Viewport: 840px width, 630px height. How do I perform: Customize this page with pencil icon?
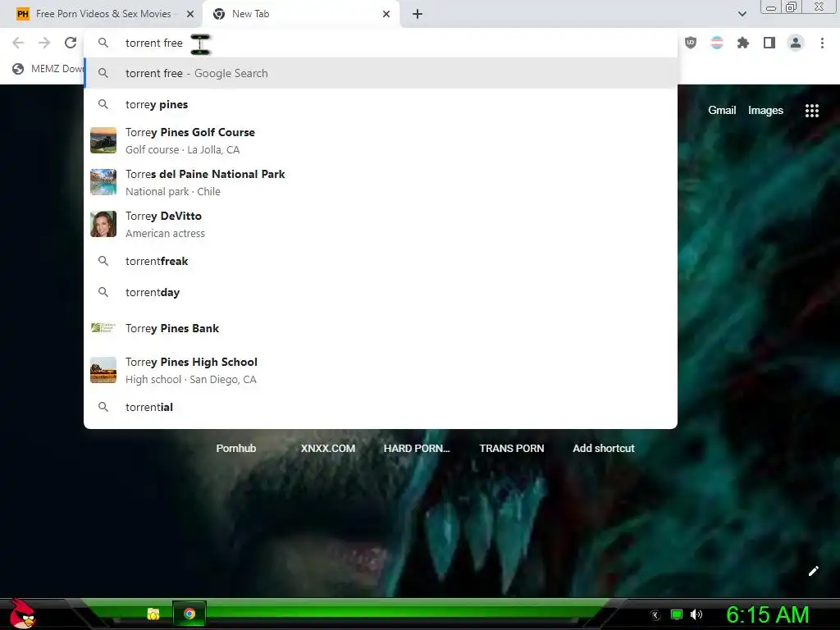pyautogui.click(x=813, y=571)
